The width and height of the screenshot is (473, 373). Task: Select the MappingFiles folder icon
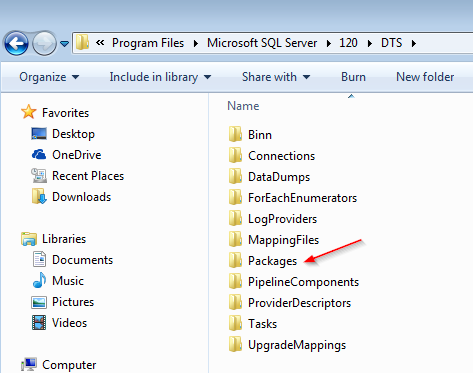point(235,239)
